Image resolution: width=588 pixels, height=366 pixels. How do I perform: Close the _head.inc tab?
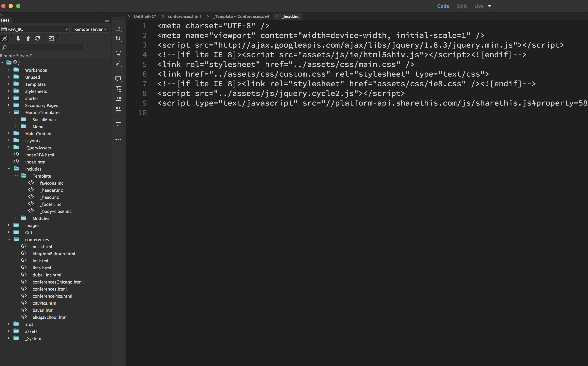[277, 17]
